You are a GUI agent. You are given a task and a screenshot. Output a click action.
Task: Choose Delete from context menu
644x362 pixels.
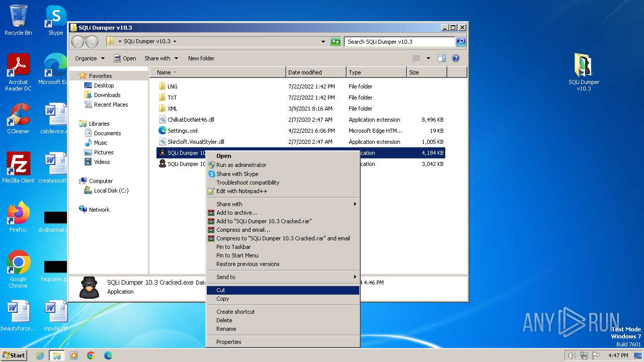click(x=283, y=320)
